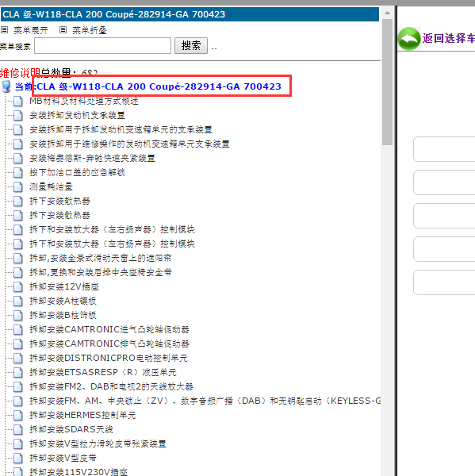Click document icon for CAMTRONIC进气凸轮轴促动器 row
This screenshot has height=476, width=475.
pos(18,329)
